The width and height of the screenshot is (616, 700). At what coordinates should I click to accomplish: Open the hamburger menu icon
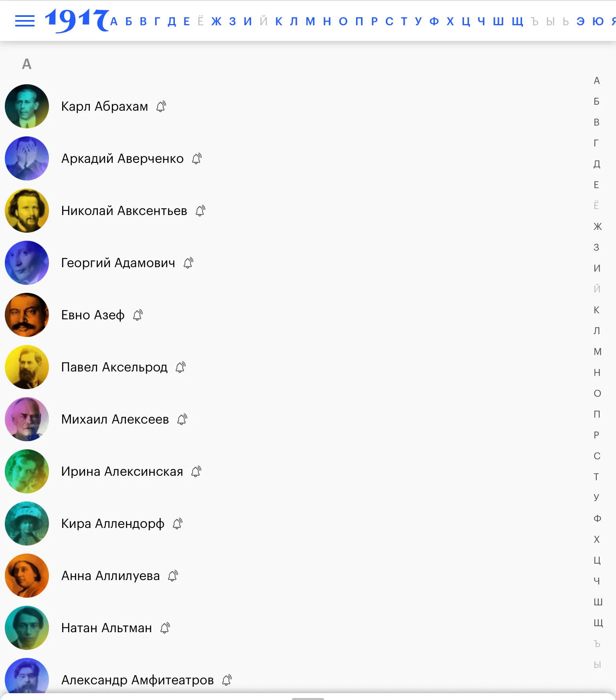point(25,21)
